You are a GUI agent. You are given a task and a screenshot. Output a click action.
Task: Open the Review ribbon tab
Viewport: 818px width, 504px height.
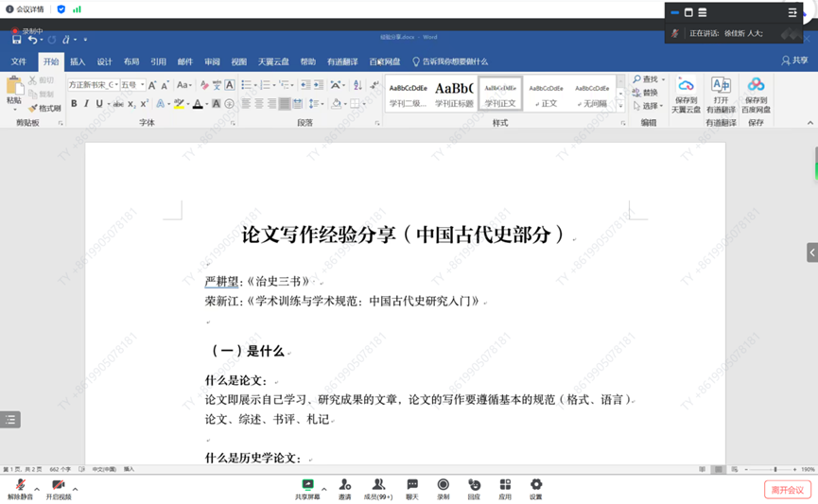pos(212,61)
